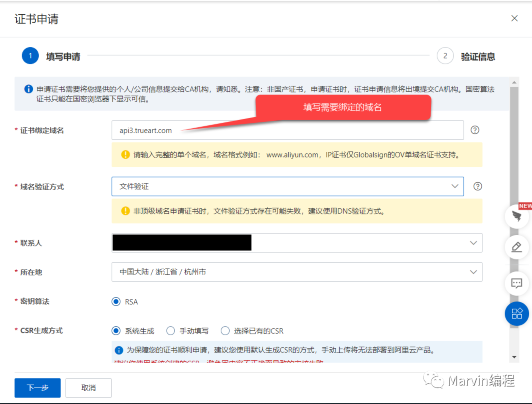Viewport: 532px width, 404px height.
Task: Click warning icon in DNS验证 suggestion hint
Action: click(126, 211)
